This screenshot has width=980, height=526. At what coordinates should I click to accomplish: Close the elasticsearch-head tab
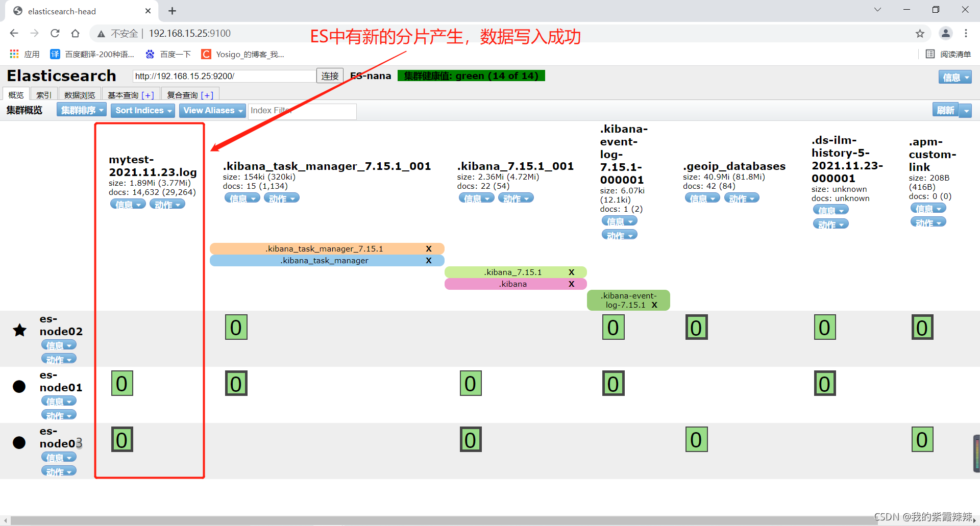click(x=148, y=11)
